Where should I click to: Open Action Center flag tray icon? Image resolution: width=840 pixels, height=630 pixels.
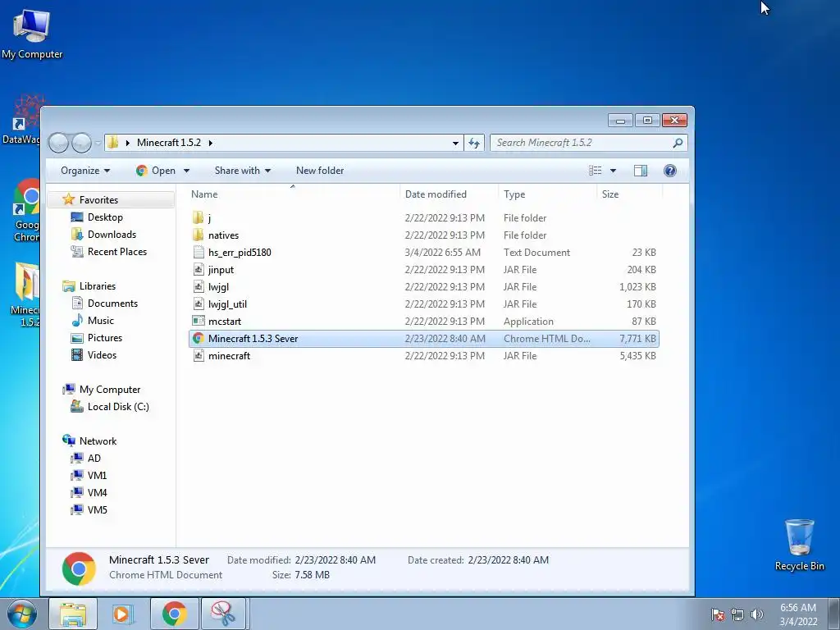(717, 614)
